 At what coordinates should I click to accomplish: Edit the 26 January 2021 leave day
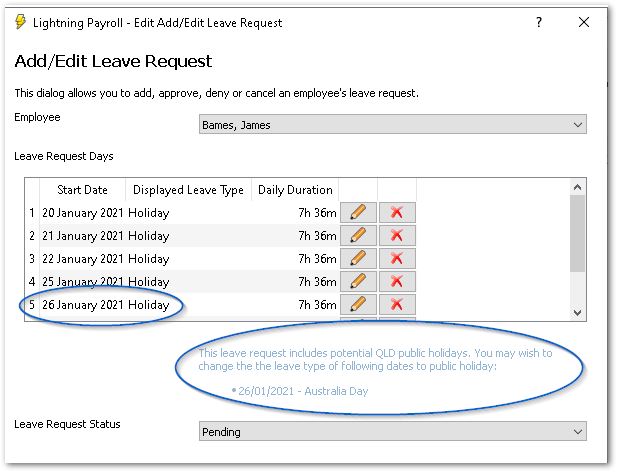click(359, 305)
